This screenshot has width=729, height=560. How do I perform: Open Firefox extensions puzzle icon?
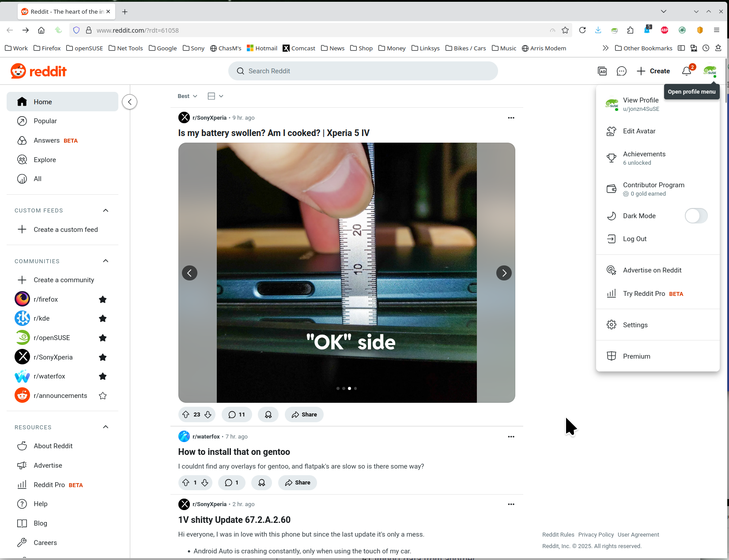[630, 30]
